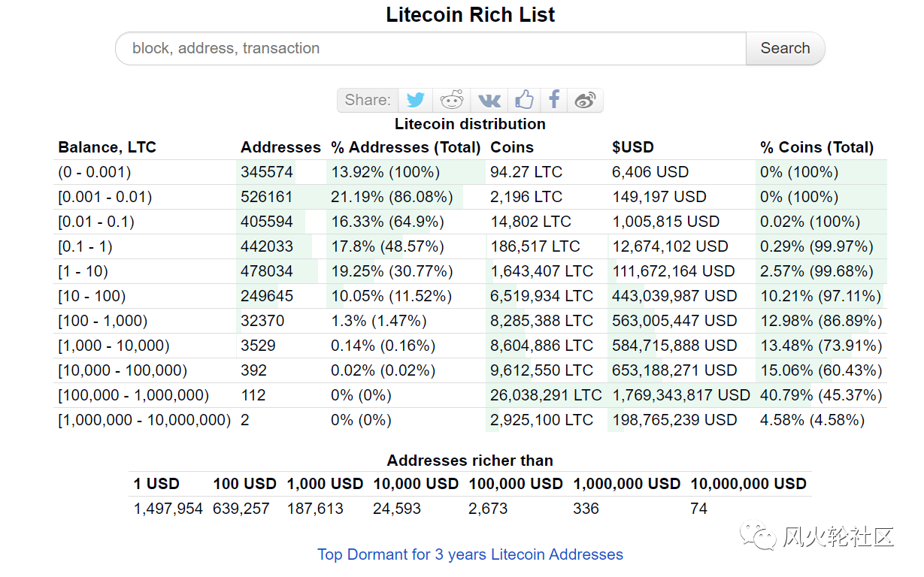The image size is (924, 577).
Task: Click the 24,593 value
Action: 397,509
